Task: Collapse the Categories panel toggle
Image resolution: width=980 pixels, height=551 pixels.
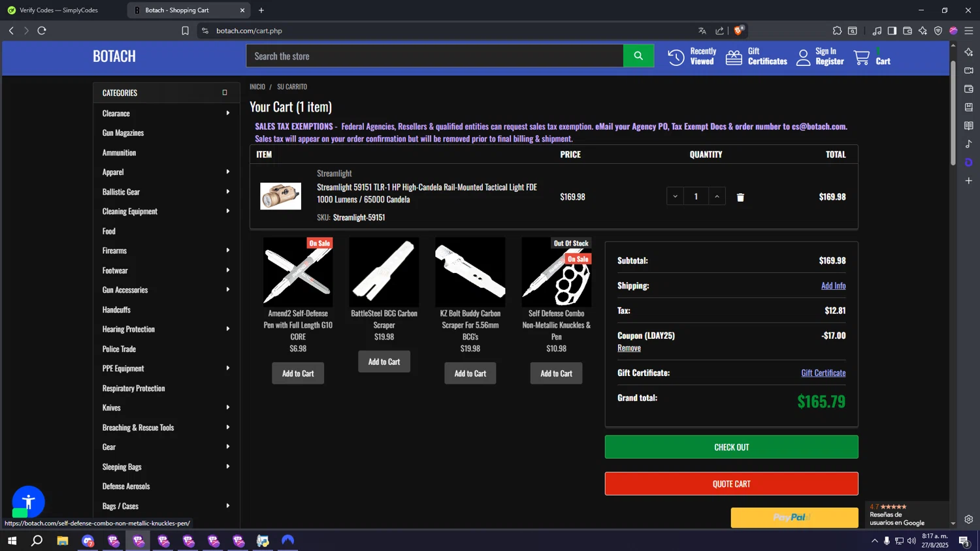Action: point(225,93)
